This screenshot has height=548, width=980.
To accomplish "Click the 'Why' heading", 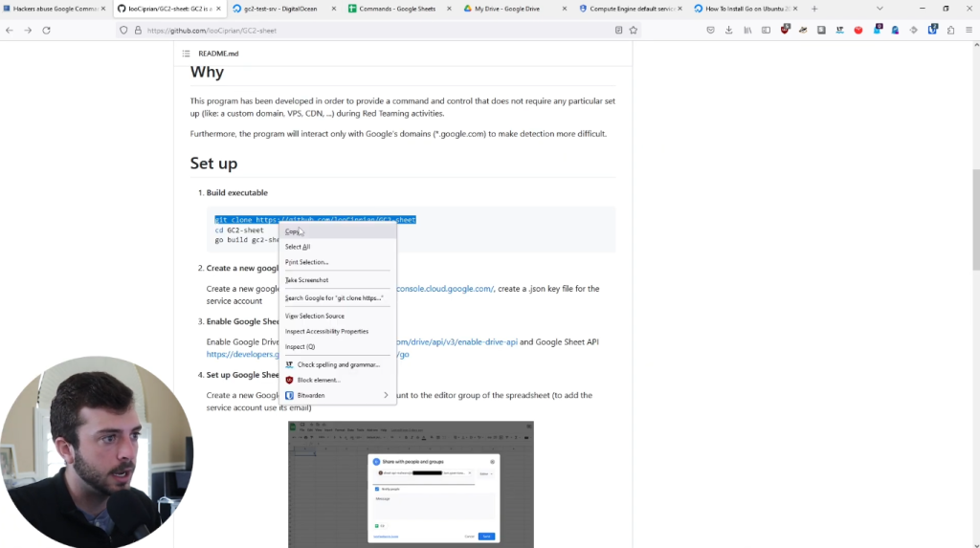I will click(207, 72).
